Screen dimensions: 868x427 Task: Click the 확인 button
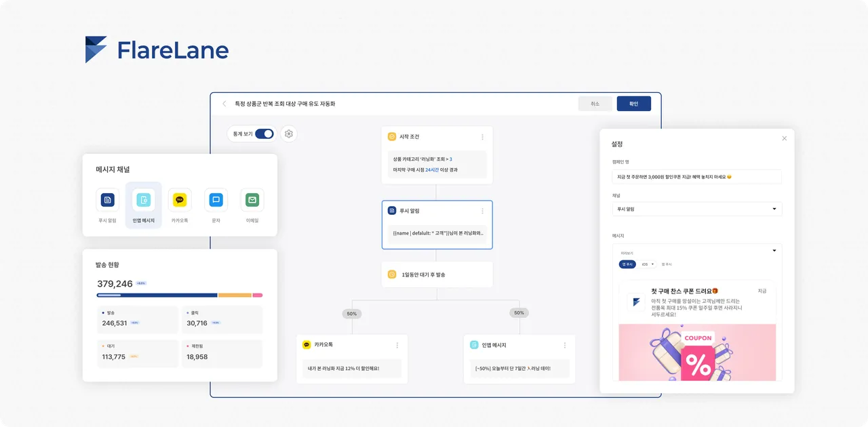633,104
